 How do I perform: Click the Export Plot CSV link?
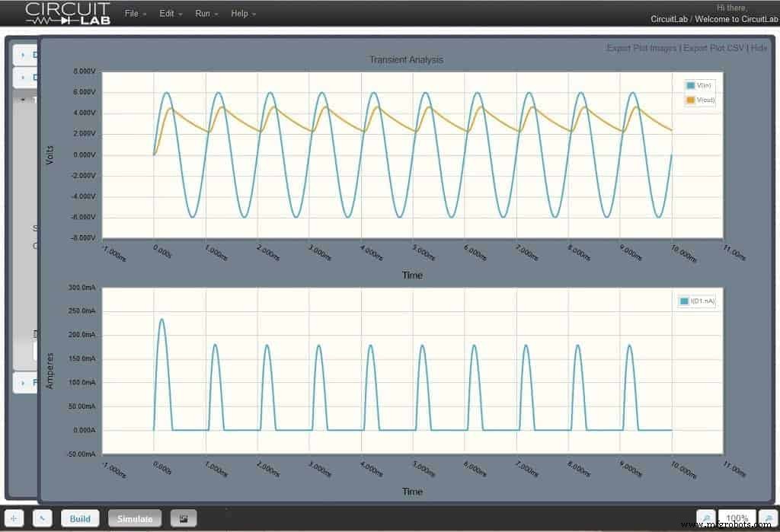pos(715,47)
